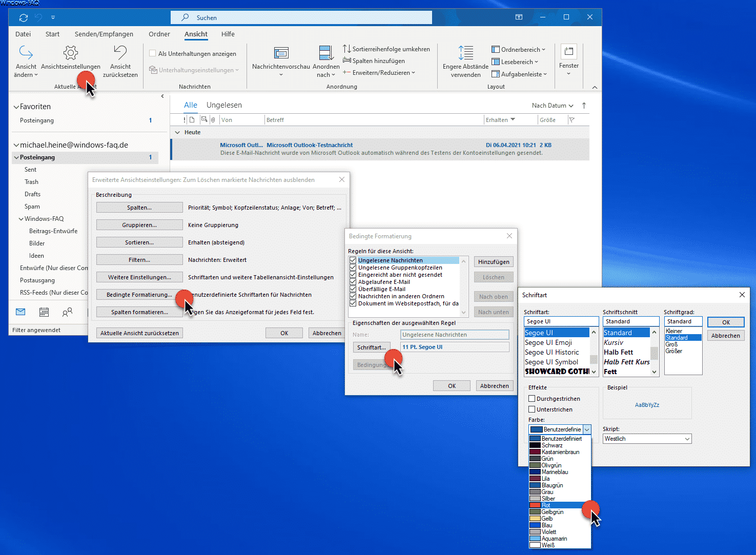Switch to Mail icon in navigation bar
The width and height of the screenshot is (756, 555).
click(x=21, y=312)
